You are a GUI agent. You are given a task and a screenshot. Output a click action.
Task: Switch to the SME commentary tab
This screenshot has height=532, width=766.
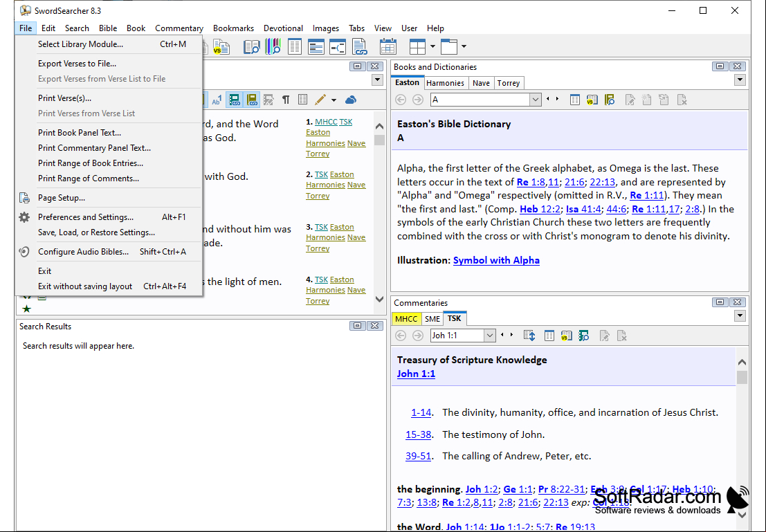click(432, 319)
